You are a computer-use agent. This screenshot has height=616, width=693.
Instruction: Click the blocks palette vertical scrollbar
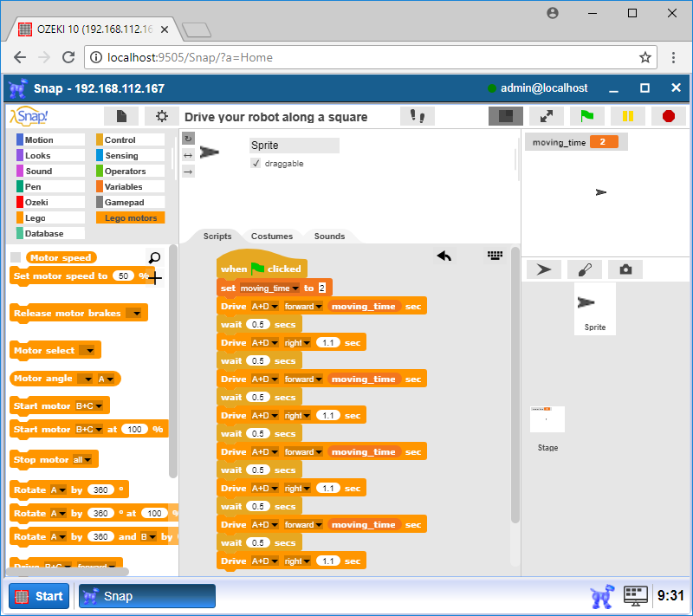[172, 361]
